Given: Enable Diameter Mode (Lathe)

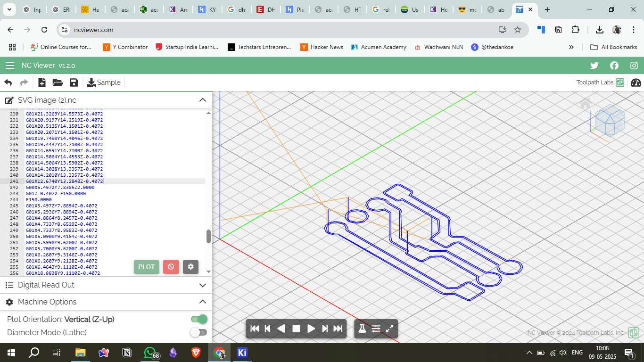Looking at the screenshot, I should (199, 332).
